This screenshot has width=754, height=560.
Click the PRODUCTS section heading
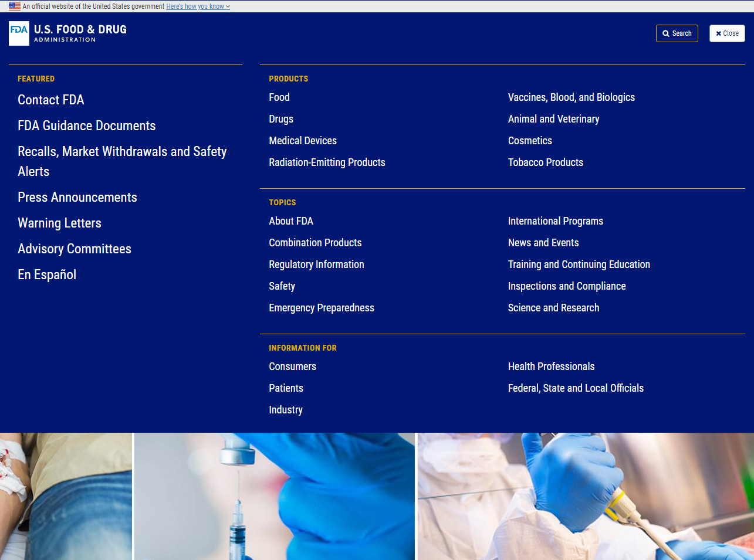[x=288, y=79]
